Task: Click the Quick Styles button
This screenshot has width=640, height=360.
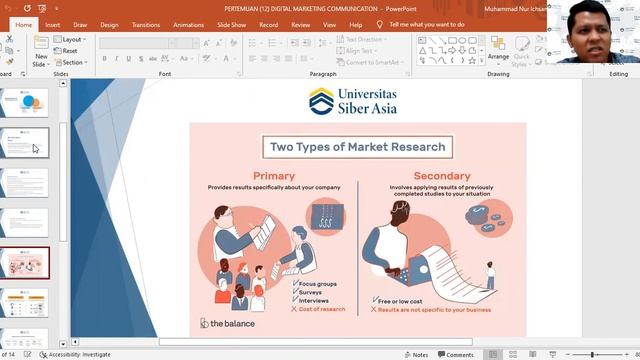Action: 521,52
